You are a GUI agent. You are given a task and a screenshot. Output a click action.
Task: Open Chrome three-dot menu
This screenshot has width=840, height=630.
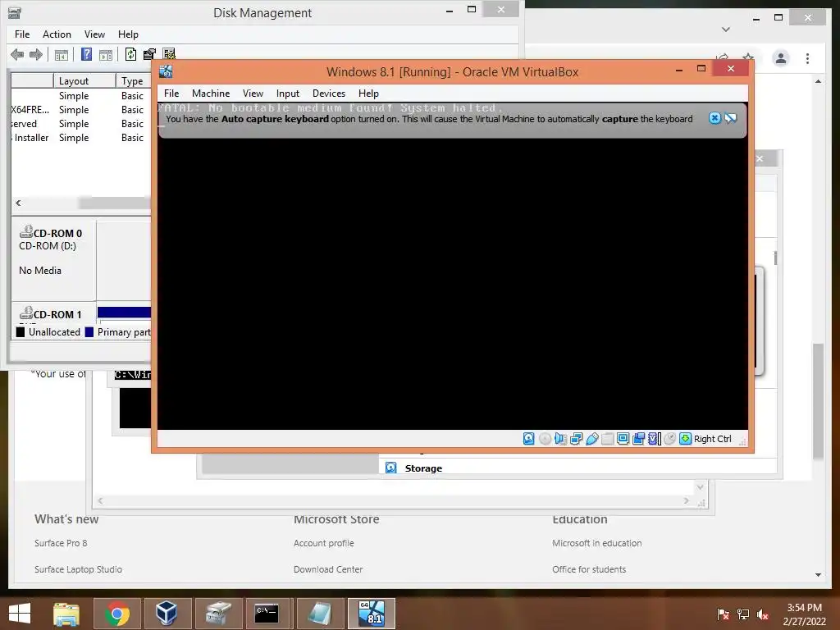(807, 58)
